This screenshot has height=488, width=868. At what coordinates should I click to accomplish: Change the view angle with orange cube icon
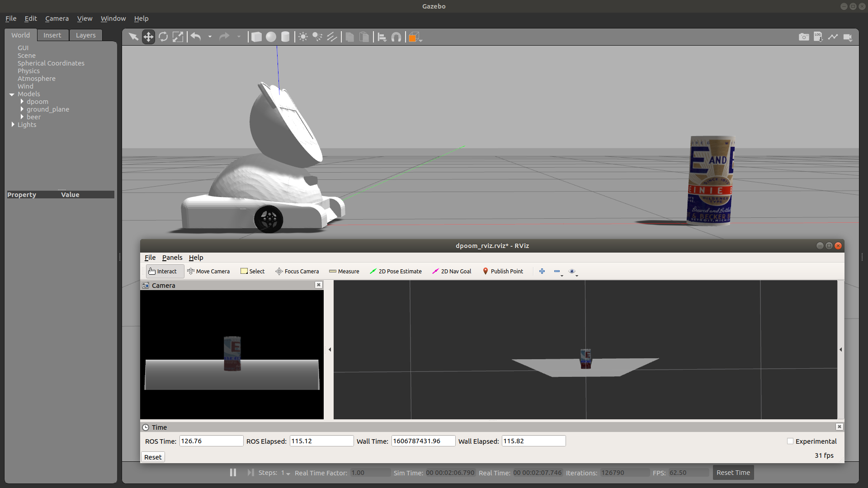(x=414, y=37)
